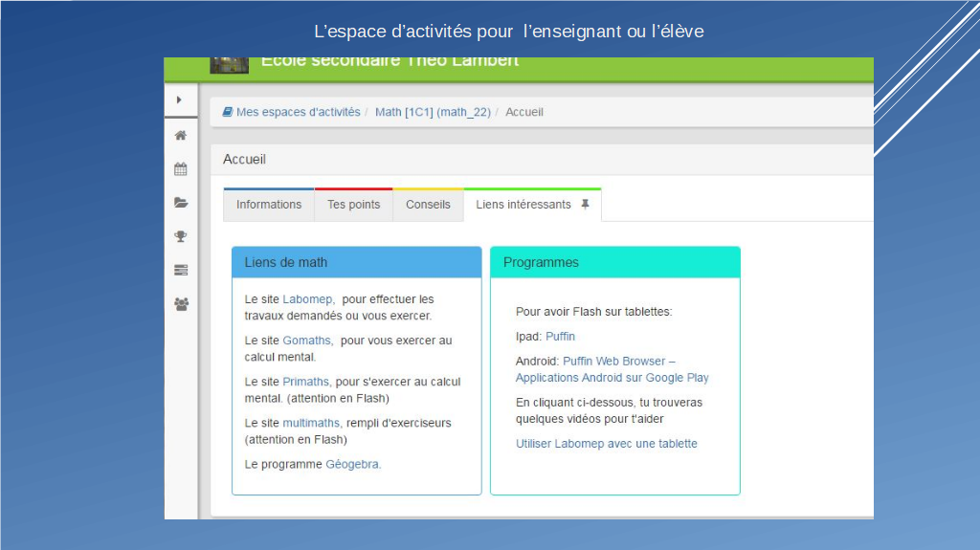
Task: Click the pin icon on Liens intéressants tab
Action: point(585,205)
